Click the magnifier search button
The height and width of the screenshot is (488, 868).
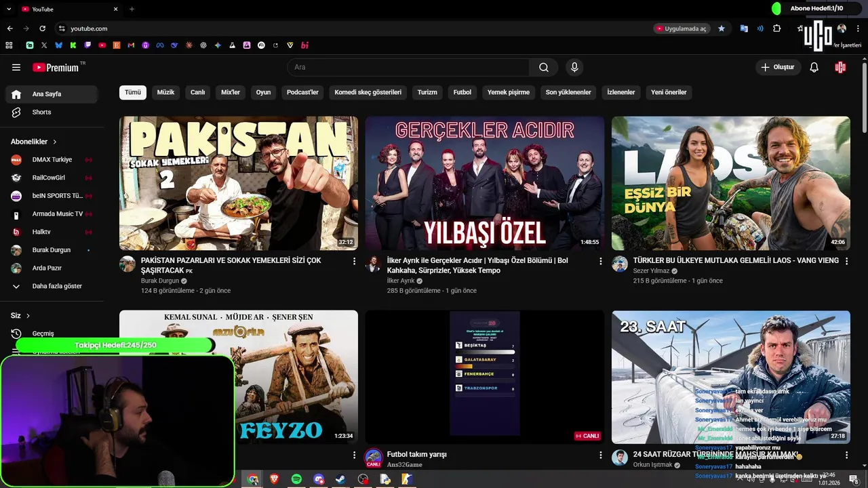[x=544, y=67]
